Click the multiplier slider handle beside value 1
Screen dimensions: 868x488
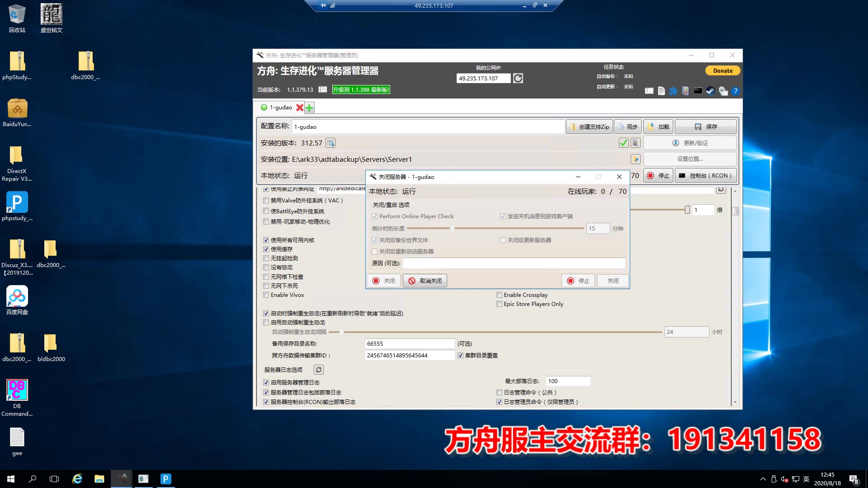click(x=687, y=210)
